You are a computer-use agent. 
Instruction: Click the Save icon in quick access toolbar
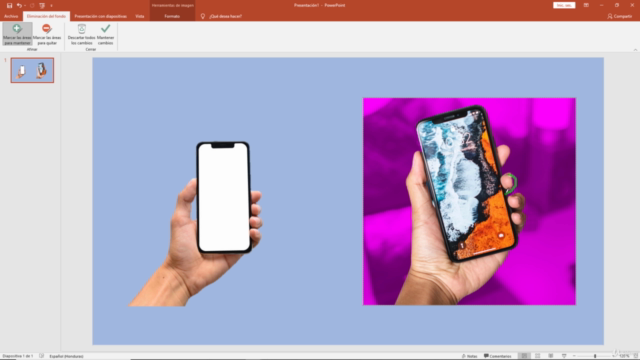[9, 5]
